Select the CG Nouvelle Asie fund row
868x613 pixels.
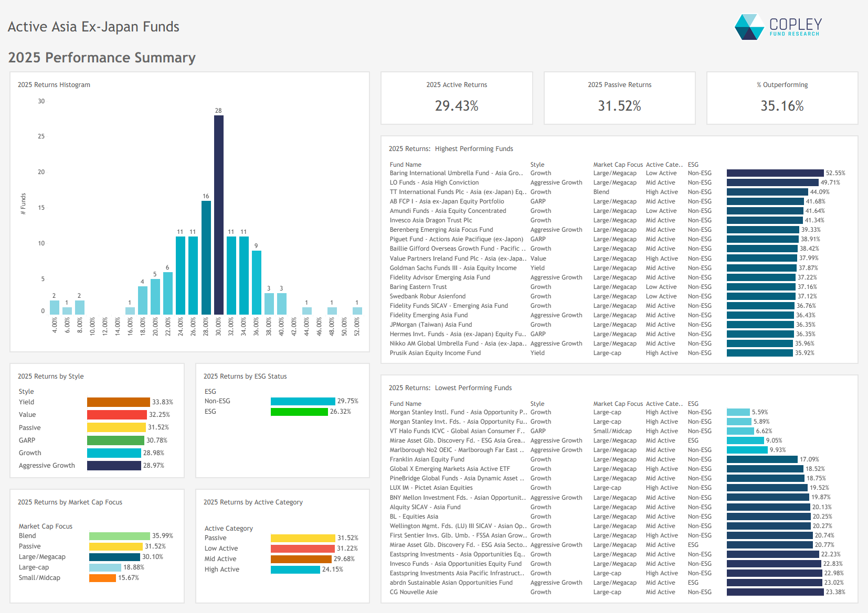tap(414, 592)
